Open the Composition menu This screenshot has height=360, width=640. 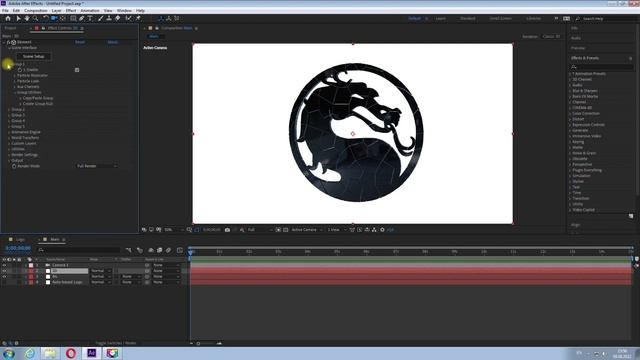[x=36, y=11]
